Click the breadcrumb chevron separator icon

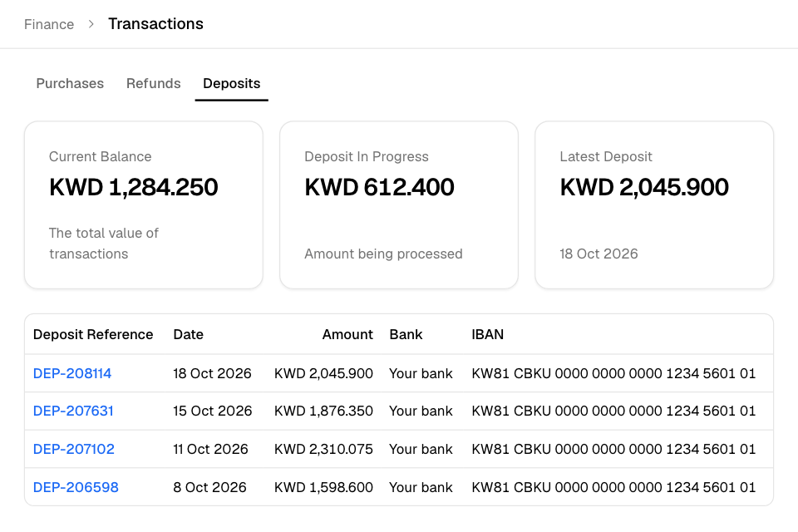[91, 24]
